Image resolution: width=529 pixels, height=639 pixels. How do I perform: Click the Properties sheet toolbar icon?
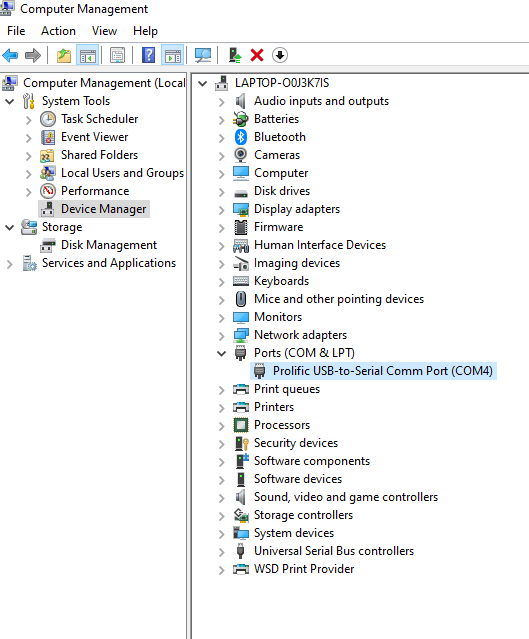pos(118,55)
